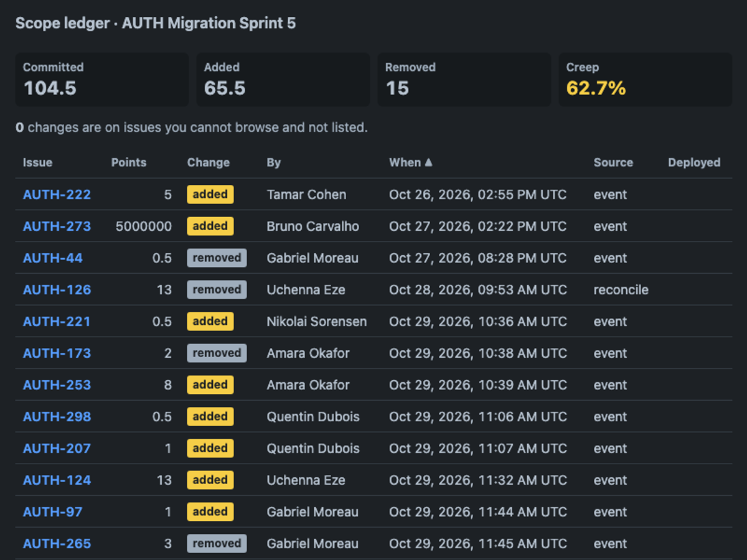The width and height of the screenshot is (747, 560).
Task: Click the added badge in AUTH-207 row
Action: [x=210, y=448]
